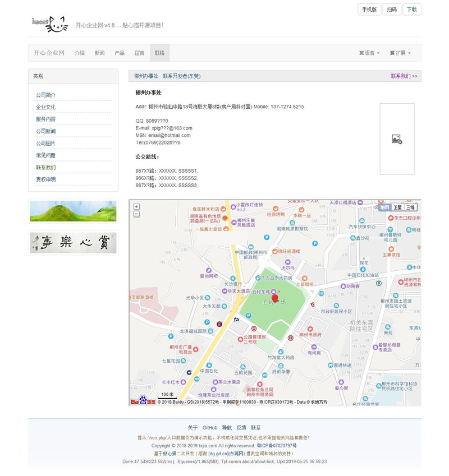This screenshot has height=476, width=449.
Task: Switch to the 联系开发者(东莞) tab
Action: click(x=182, y=76)
